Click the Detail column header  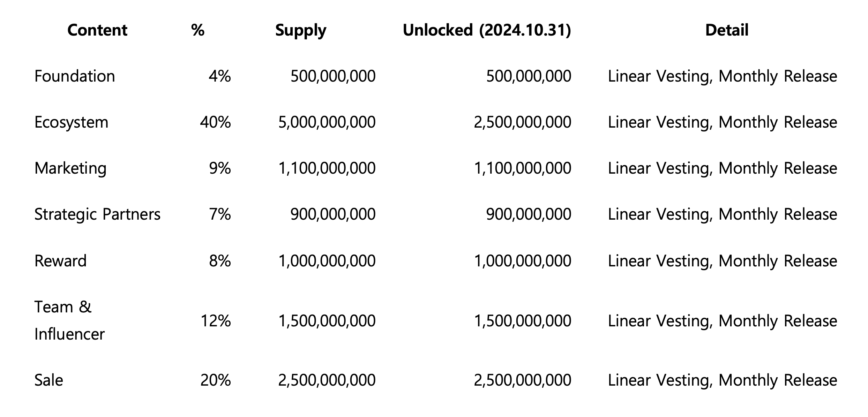[727, 30]
